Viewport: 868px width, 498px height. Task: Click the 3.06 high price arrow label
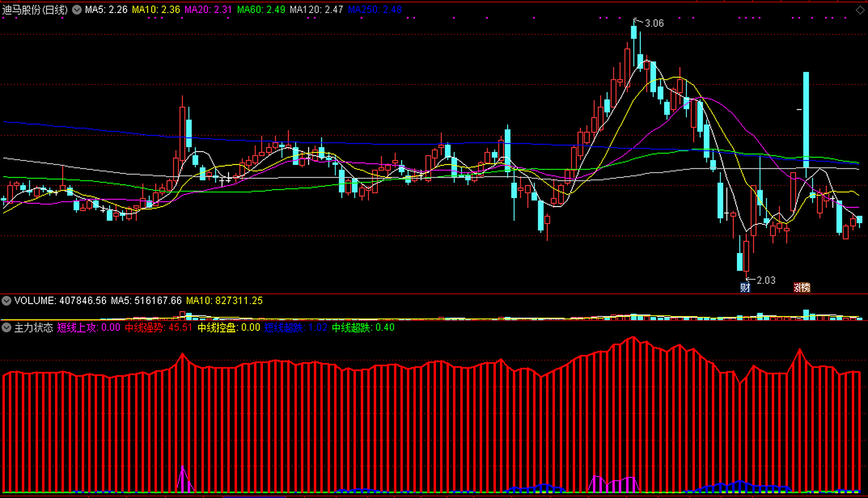(x=654, y=23)
